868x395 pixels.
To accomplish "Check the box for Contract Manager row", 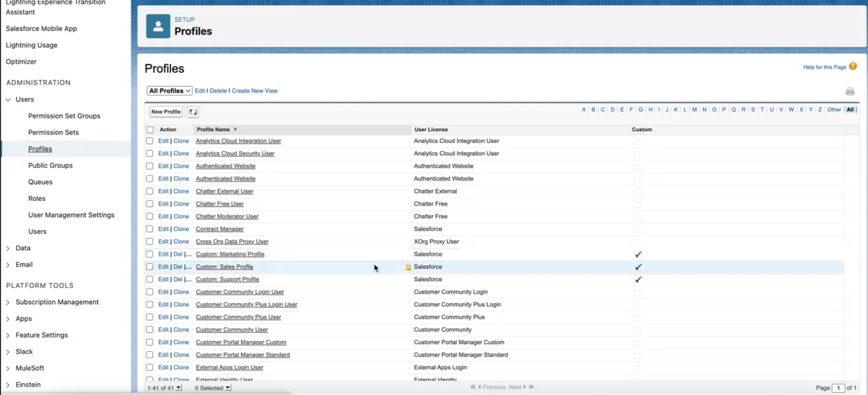I will click(x=150, y=229).
